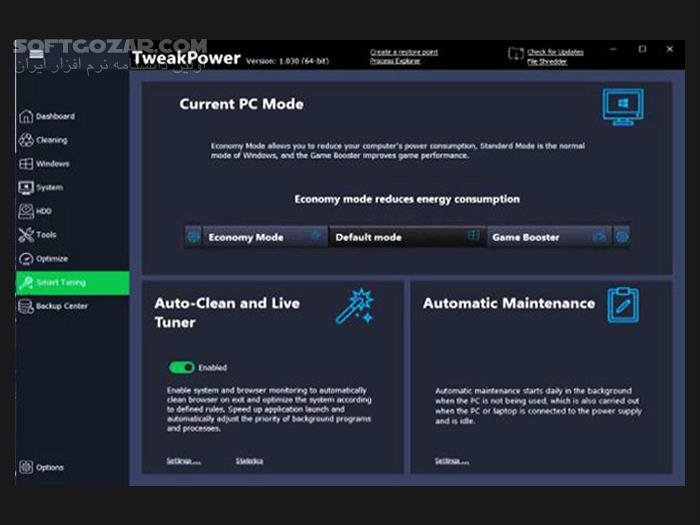Click settings icon left of Economy Mode
The image size is (700, 525).
pos(193,237)
